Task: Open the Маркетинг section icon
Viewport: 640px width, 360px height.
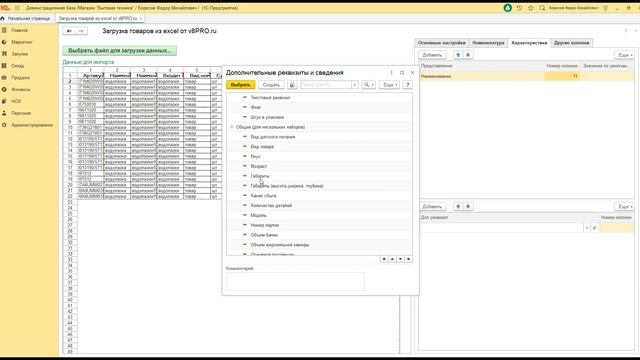Action: [4, 42]
